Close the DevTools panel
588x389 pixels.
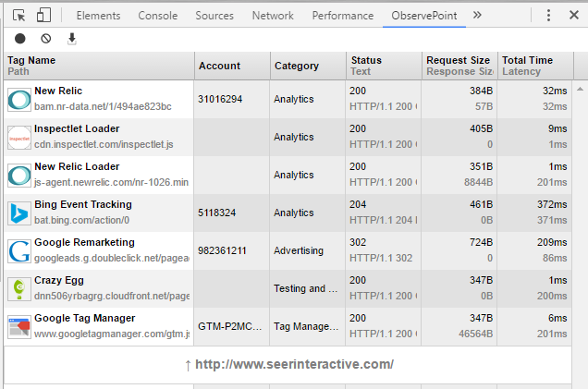coord(572,16)
